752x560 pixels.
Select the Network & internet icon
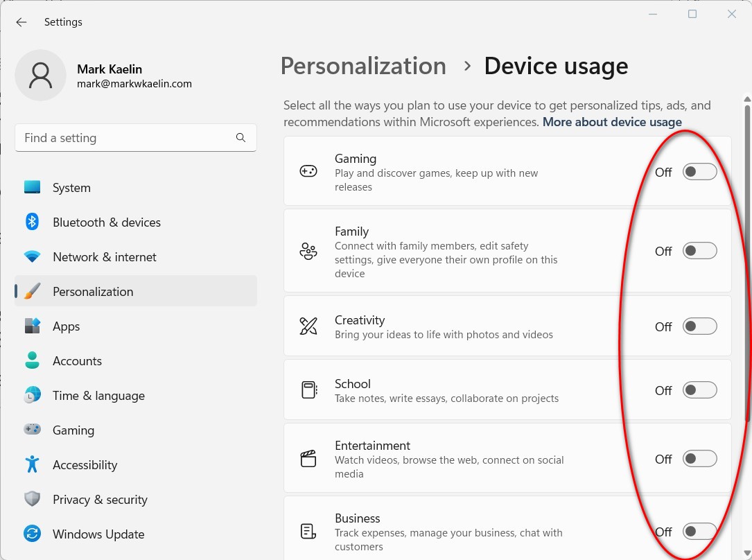[32, 256]
